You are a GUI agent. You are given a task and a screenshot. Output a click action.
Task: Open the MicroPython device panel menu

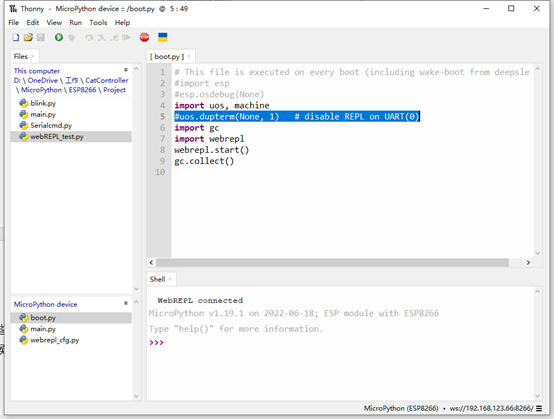pos(125,303)
